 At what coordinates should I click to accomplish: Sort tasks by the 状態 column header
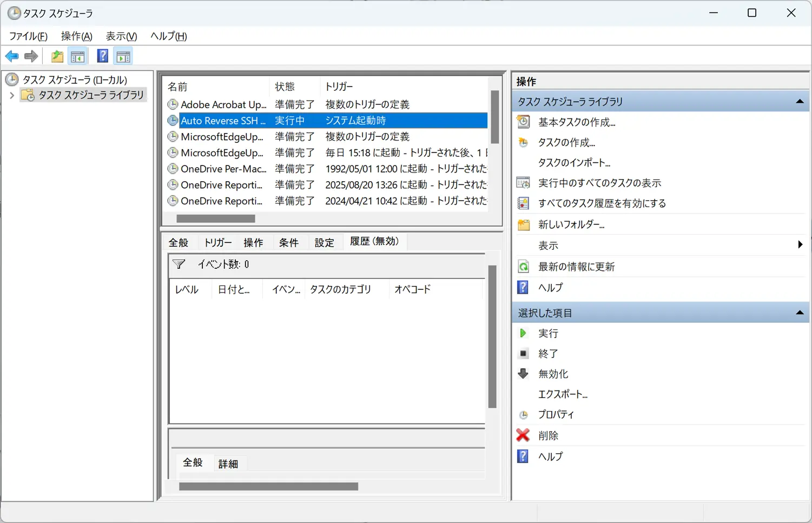[x=294, y=87]
